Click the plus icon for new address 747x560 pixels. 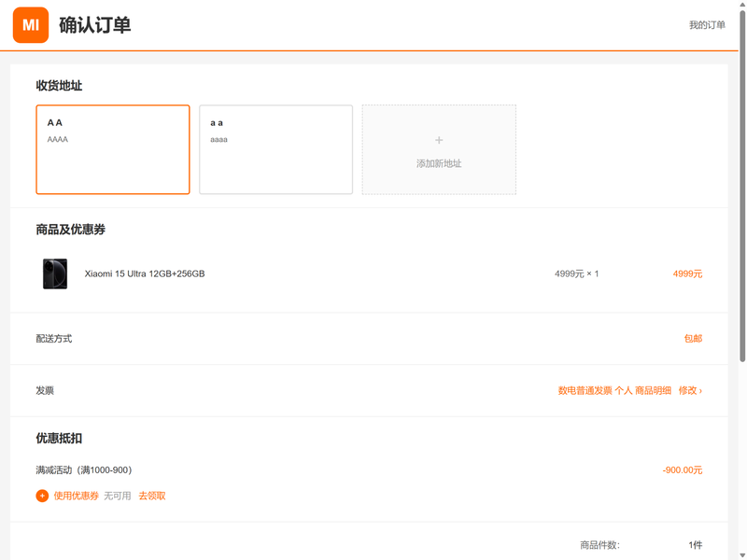tap(439, 140)
